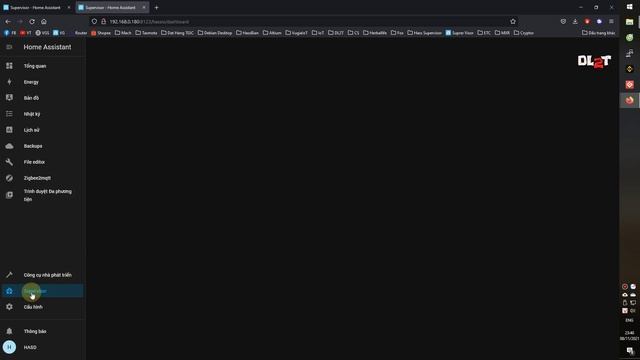Open the browser application menu
This screenshot has width=640, height=360.
[x=611, y=21]
